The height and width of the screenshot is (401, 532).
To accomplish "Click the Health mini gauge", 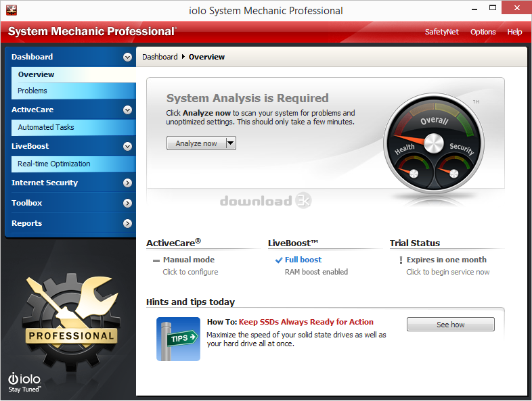I will point(413,172).
